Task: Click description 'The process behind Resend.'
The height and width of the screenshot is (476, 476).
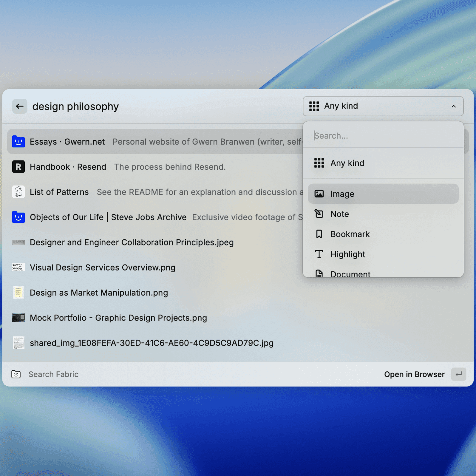Action: pos(170,167)
